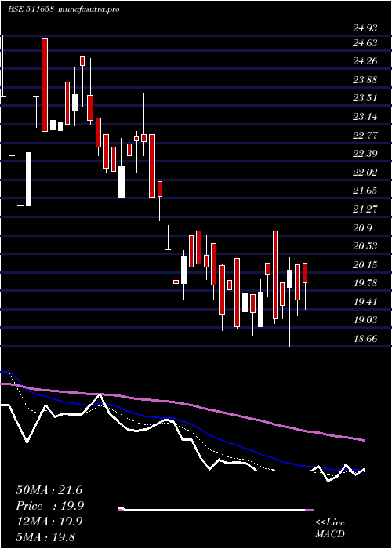This screenshot has width=392, height=549.
Task: Click the tallest red candle near 24.63
Action: click(45, 85)
